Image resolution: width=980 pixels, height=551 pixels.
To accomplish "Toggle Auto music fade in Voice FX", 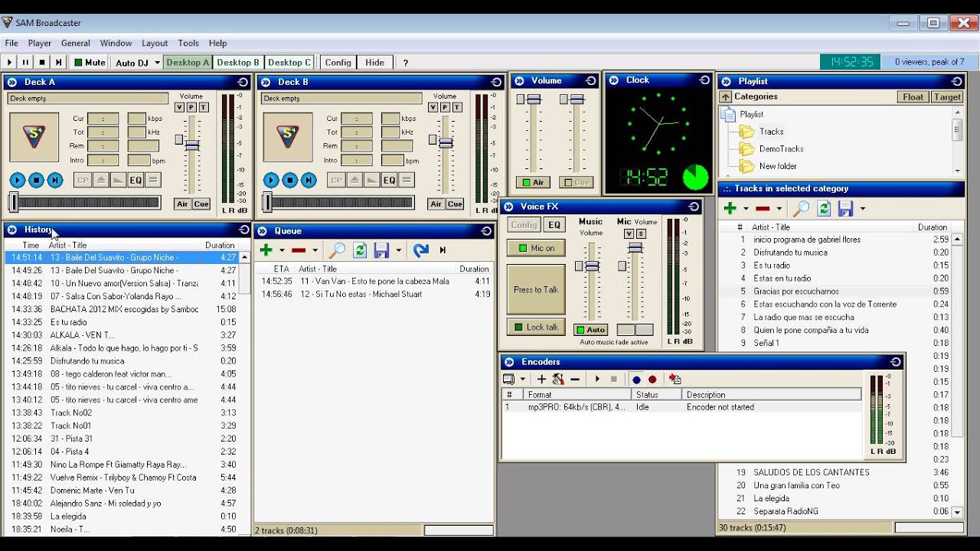I will click(x=590, y=330).
